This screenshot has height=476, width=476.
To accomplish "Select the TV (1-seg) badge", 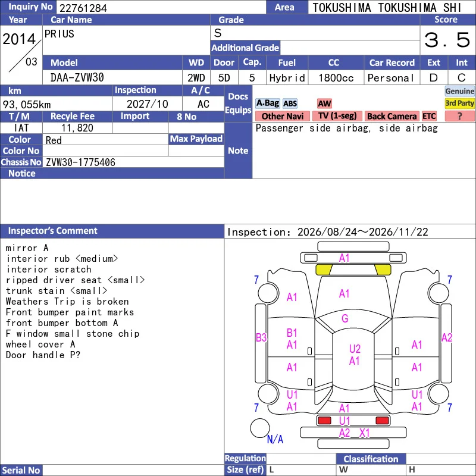I will [337, 116].
